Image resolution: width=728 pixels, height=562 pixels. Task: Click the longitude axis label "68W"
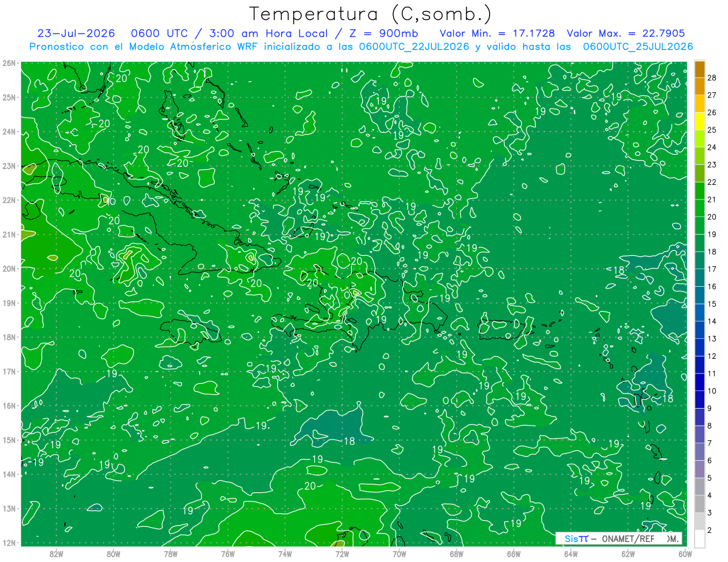point(457,554)
